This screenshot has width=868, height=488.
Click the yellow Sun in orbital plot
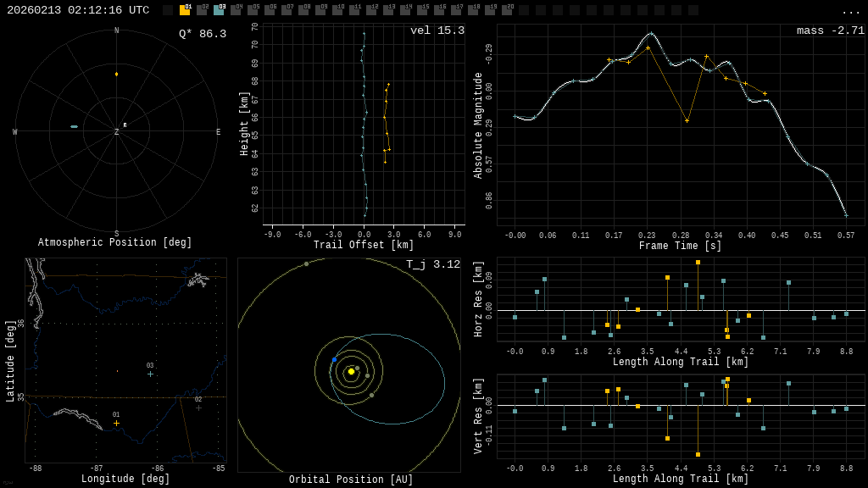pos(351,371)
